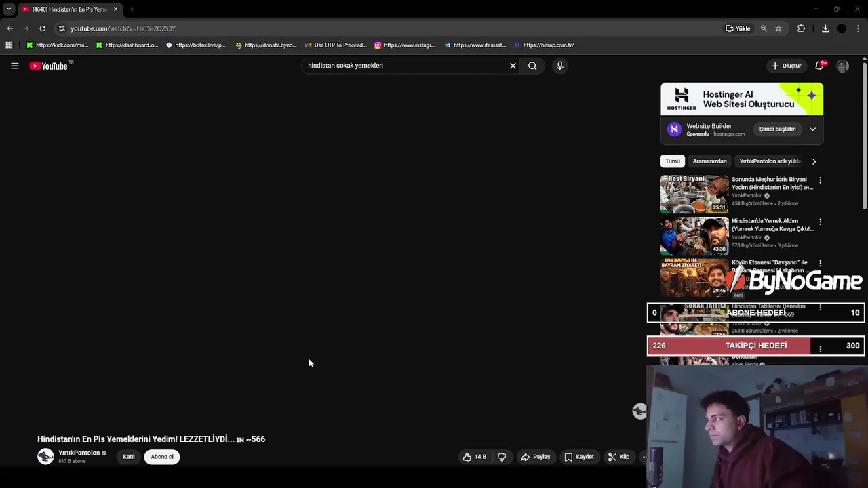868x488 pixels.
Task: Bookmark this page with star icon
Action: [778, 28]
